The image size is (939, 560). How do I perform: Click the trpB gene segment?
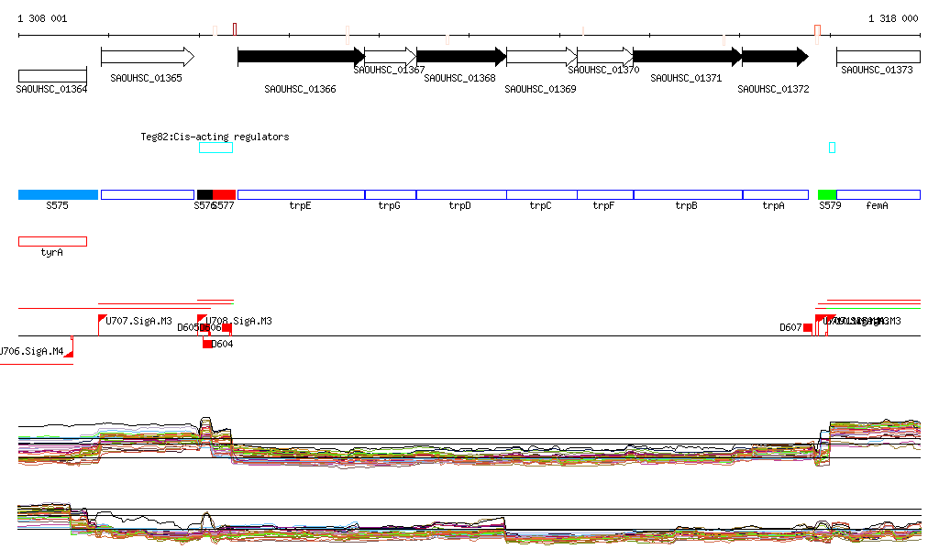688,194
